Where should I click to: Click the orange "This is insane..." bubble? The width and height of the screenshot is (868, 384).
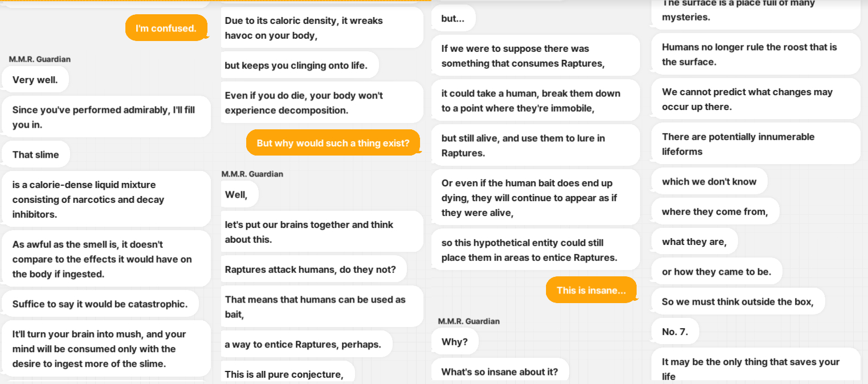pos(591,290)
